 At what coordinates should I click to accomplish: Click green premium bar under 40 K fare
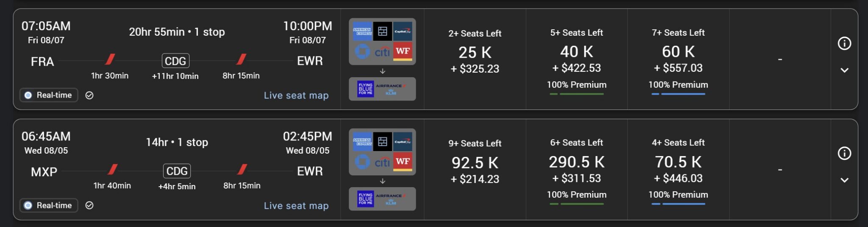(x=581, y=94)
